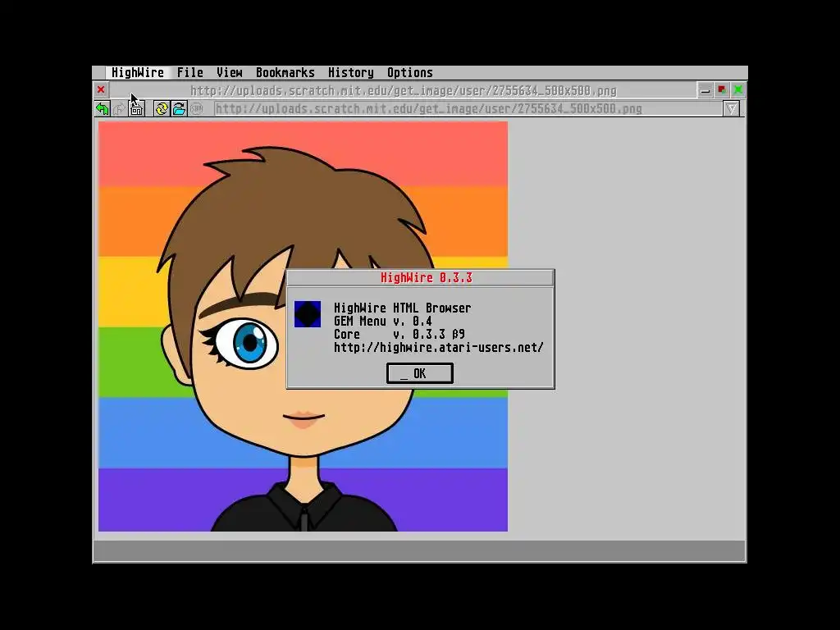Image resolution: width=840 pixels, height=630 pixels.
Task: Click the 'HighWire HTML Browser' text
Action: click(402, 308)
